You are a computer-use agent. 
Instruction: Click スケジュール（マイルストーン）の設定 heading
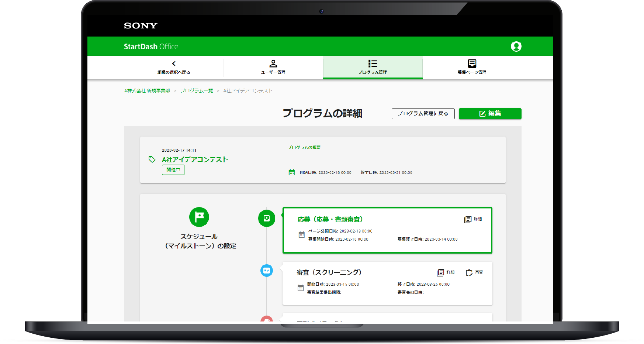(x=199, y=241)
